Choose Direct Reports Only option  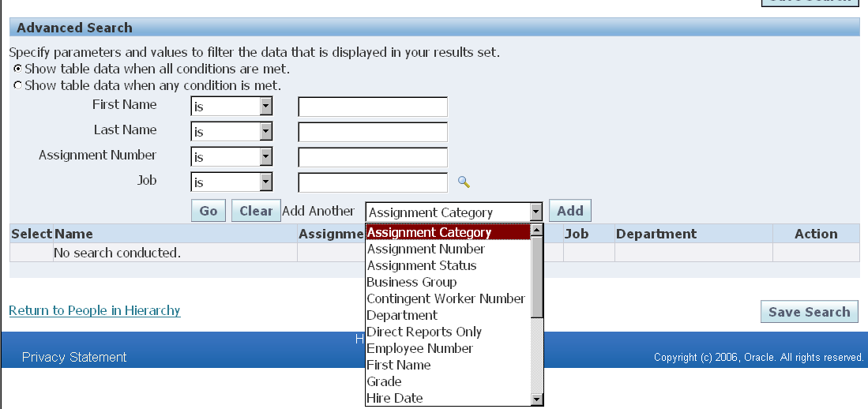click(424, 332)
